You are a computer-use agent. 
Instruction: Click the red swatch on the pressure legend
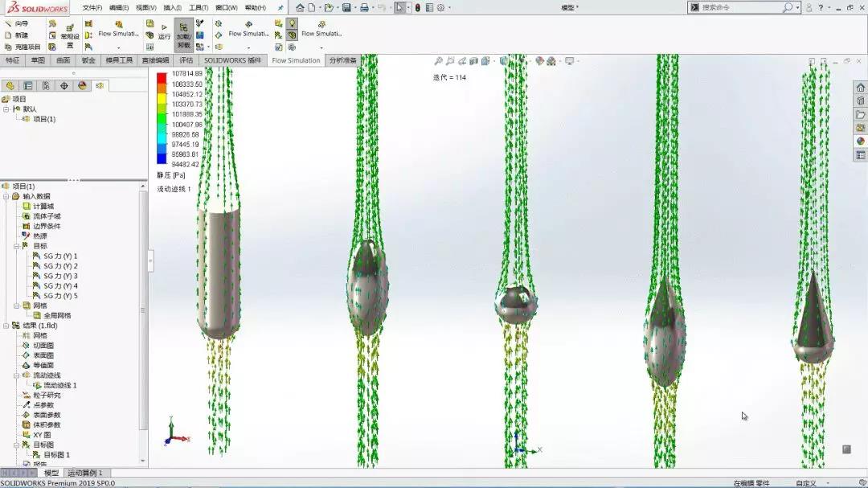162,78
